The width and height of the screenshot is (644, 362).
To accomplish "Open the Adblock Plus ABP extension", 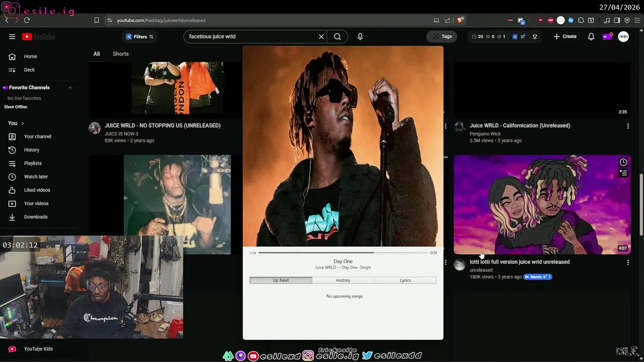I will tap(550, 20).
